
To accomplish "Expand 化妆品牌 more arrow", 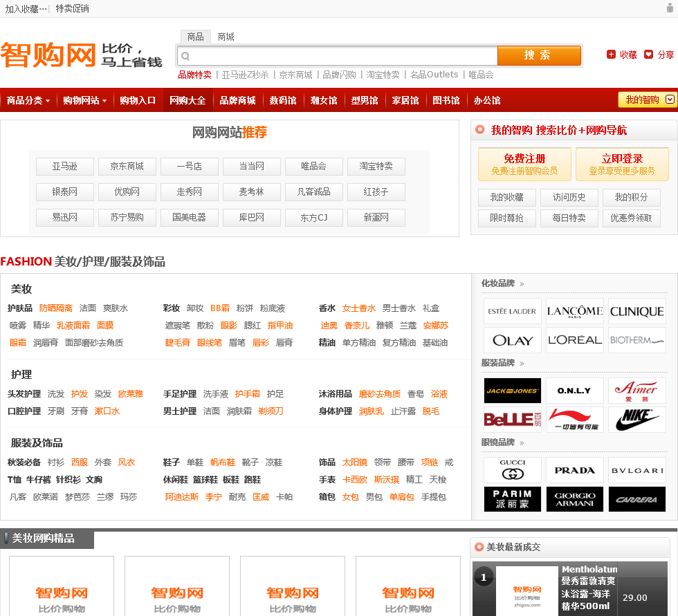I will click(522, 284).
